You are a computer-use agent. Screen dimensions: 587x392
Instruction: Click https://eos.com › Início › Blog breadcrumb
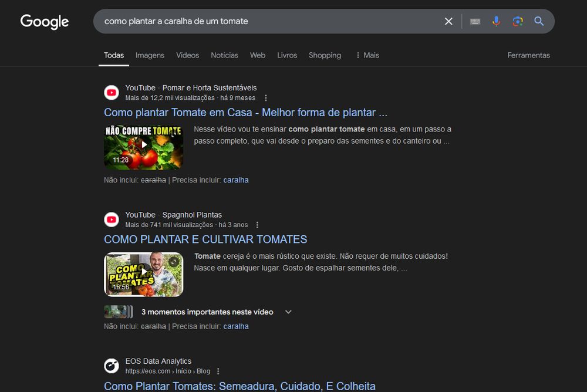point(167,371)
